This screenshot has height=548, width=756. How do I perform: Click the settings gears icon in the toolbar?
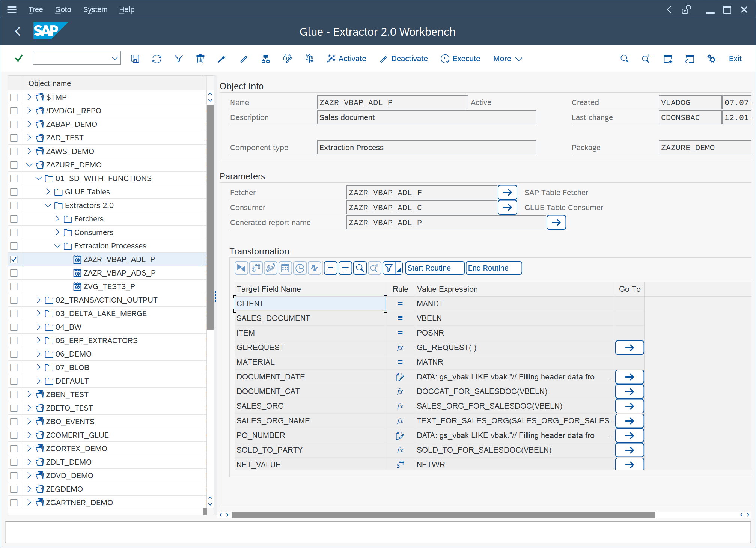pyautogui.click(x=711, y=59)
